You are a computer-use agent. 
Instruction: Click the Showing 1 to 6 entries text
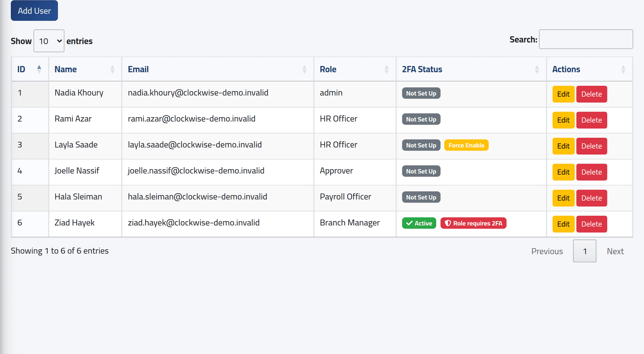tap(60, 251)
